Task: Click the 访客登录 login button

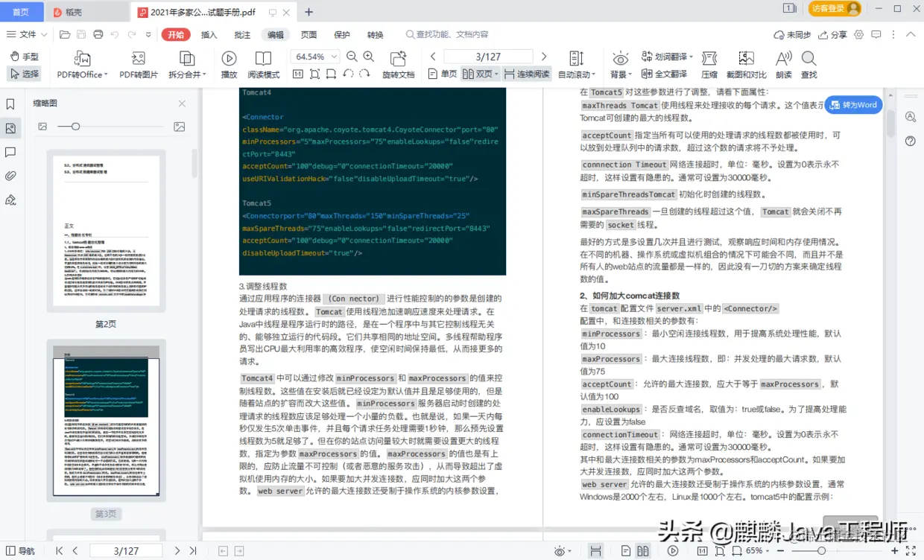Action: (835, 9)
